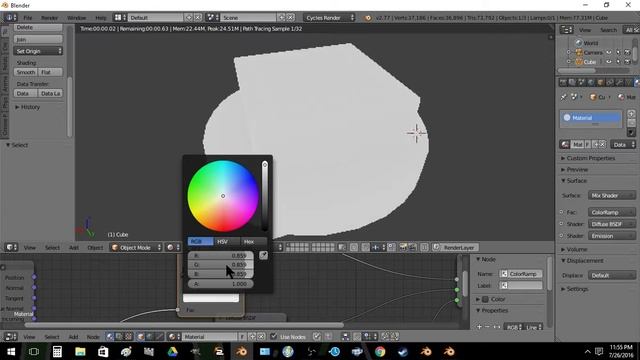Click the brightness value slider beside color wheel

[265, 196]
